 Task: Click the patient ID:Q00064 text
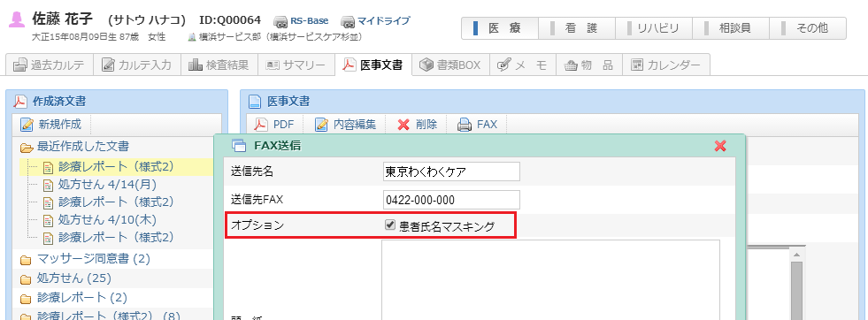tap(230, 20)
